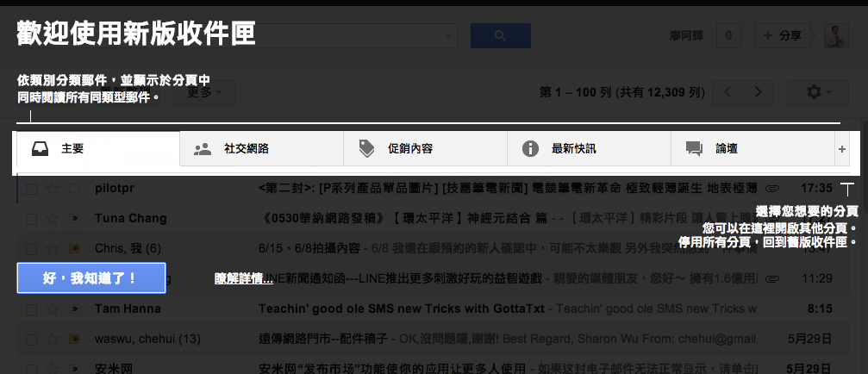The width and height of the screenshot is (868, 374).
Task: Switch to the 最新快訊 updates tab
Action: point(589,149)
